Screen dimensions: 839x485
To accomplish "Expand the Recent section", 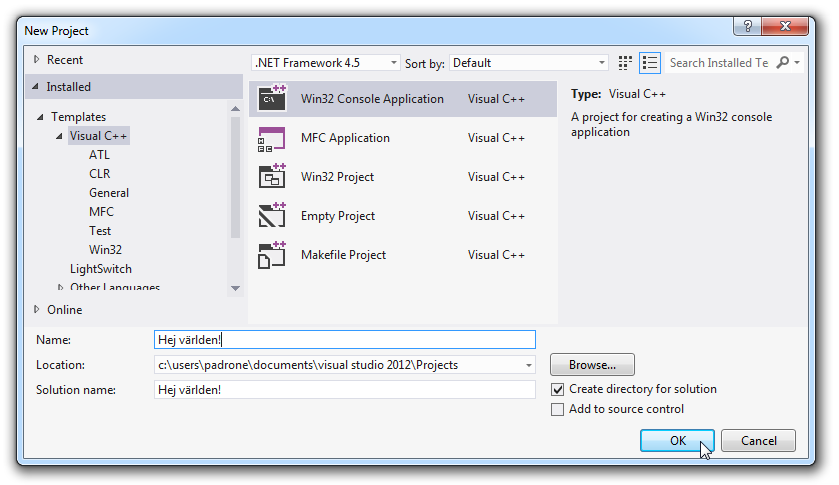I will (36, 59).
